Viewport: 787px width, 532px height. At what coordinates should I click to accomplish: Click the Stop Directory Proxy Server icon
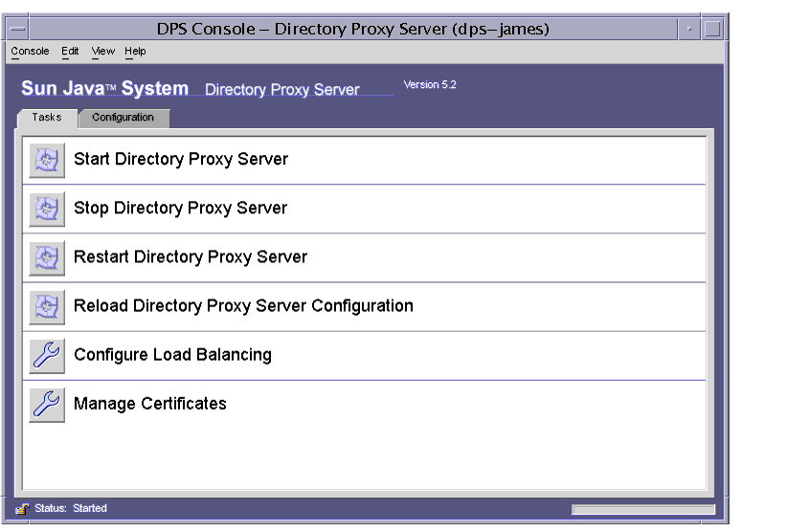(x=47, y=210)
